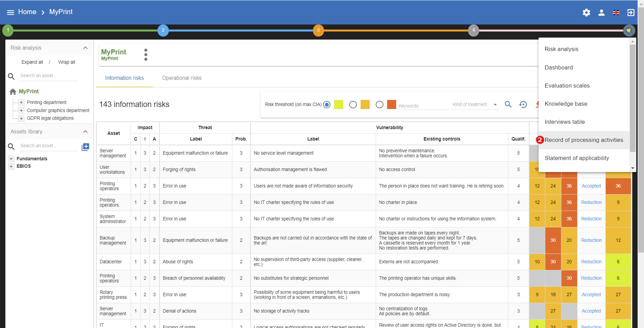The image size is (644, 328).
Task: Click the Home breadcrumb link
Action: click(x=27, y=12)
